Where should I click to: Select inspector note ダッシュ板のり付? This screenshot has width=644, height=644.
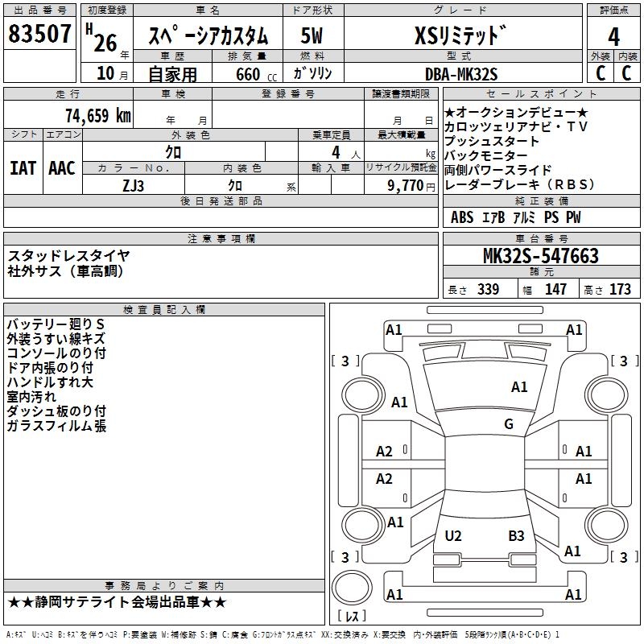click(56, 411)
